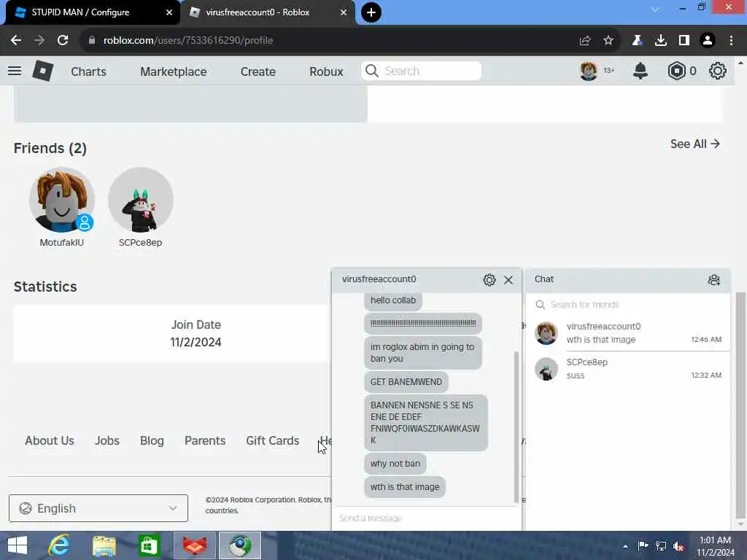Screen dimensions: 747x560
Task: Open the tab search dropdown chevron
Action: [x=655, y=9]
